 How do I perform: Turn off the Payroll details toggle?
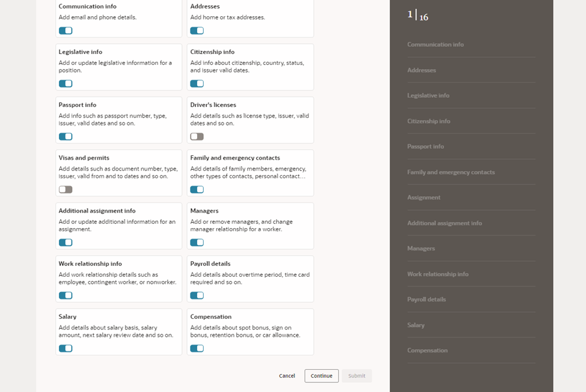coord(197,295)
